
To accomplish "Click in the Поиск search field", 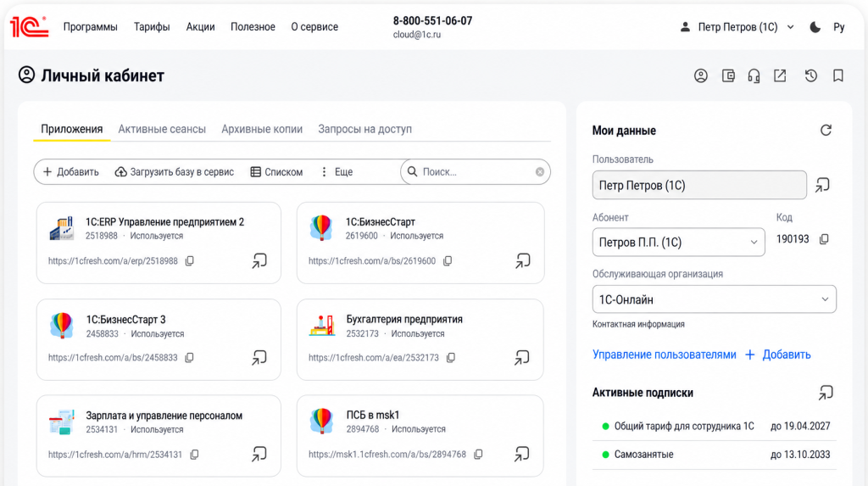I will (475, 172).
